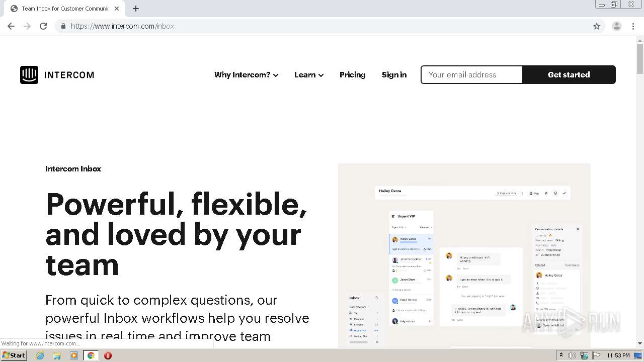Image resolution: width=644 pixels, height=362 pixels.
Task: Show hidden system tray icons
Action: pyautogui.click(x=561, y=355)
